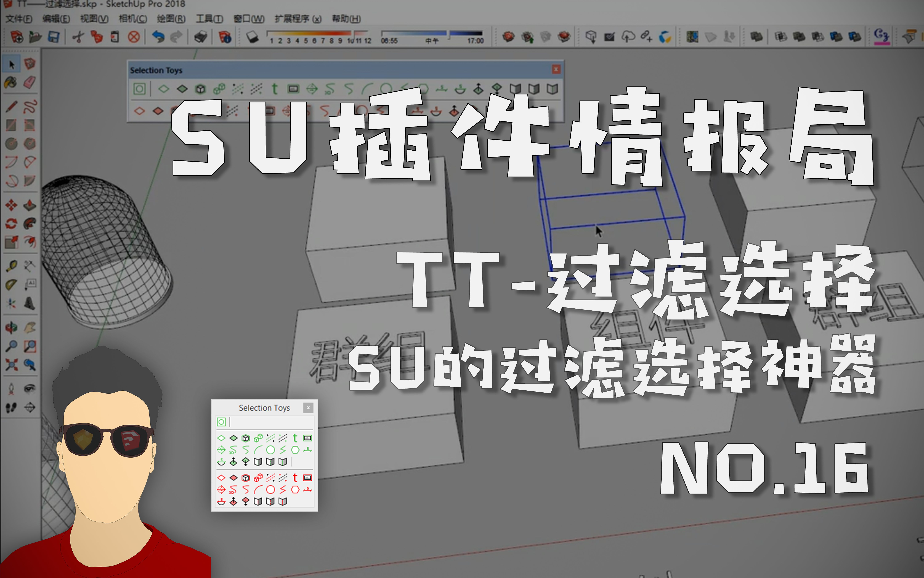Click red filled diamond deselect icon
The image size is (924, 578).
158,111
